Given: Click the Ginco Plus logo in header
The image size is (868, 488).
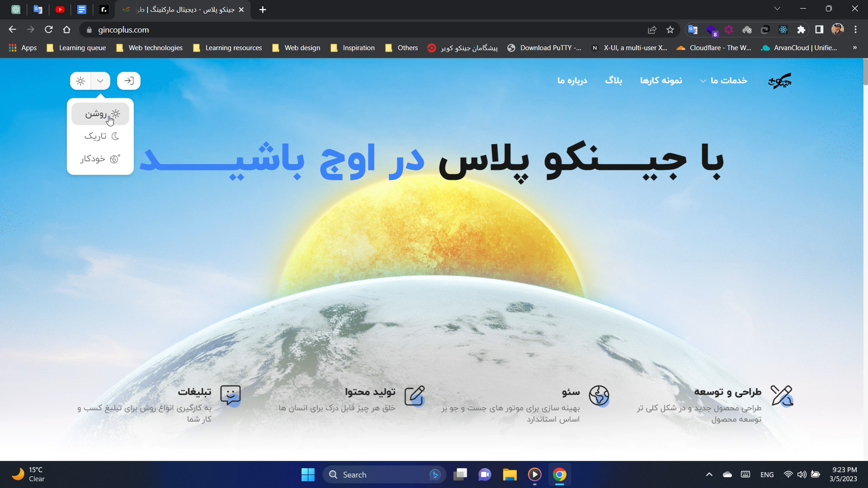Looking at the screenshot, I should (x=780, y=81).
